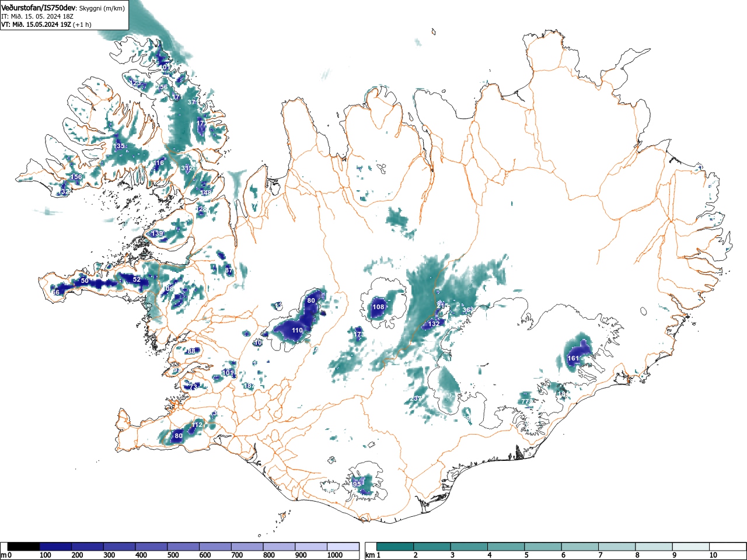The image size is (747, 560).
Task: Click the 52 value on Snæfellsnes peninsula
Action: pyautogui.click(x=137, y=280)
